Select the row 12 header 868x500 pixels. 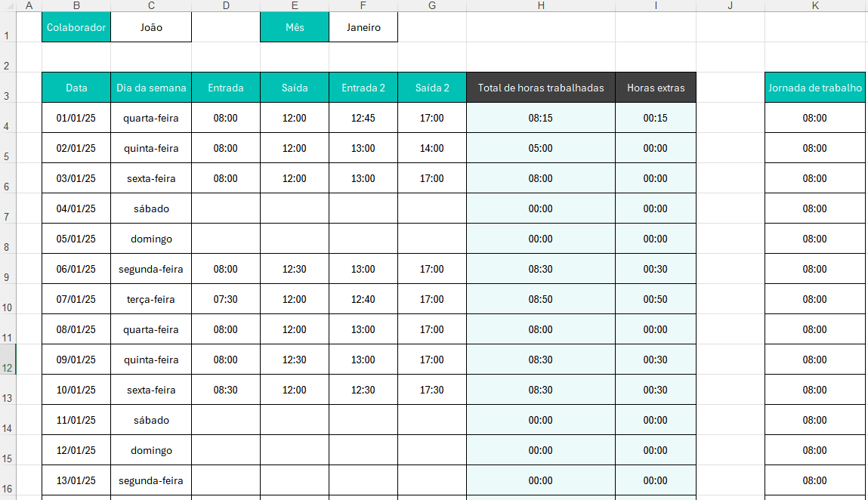coord(8,360)
